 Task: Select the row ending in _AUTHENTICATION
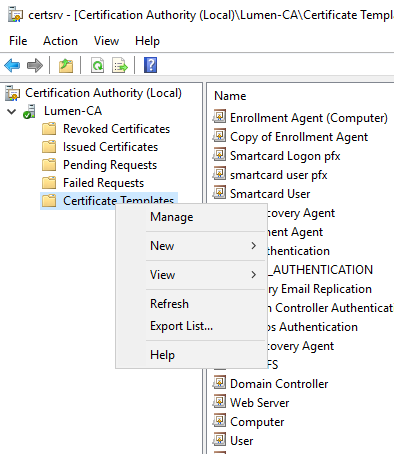[x=320, y=270]
